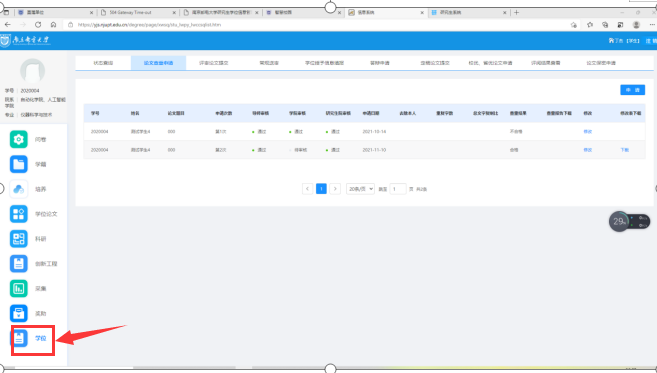Open the 问卷 gear icon in sidebar

click(x=18, y=140)
